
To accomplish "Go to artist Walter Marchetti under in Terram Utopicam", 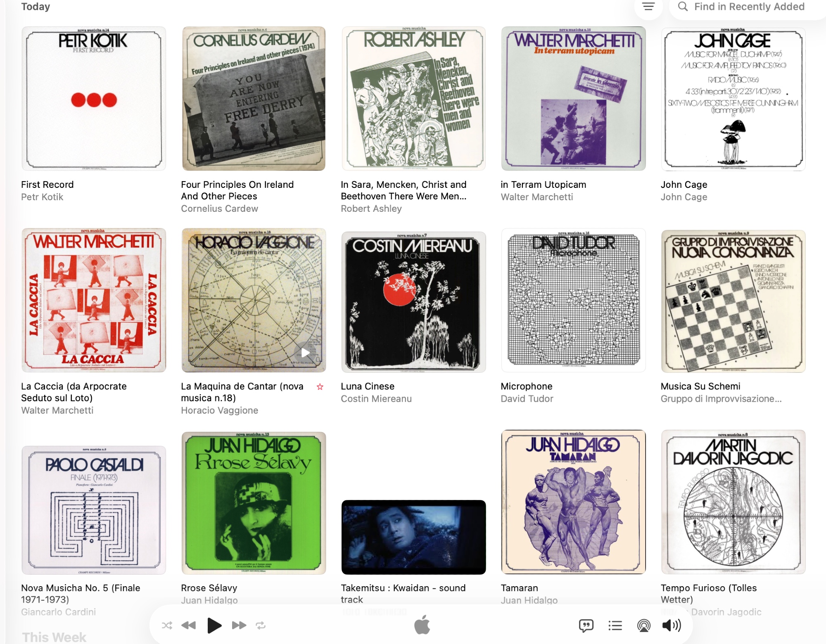I will tap(536, 197).
